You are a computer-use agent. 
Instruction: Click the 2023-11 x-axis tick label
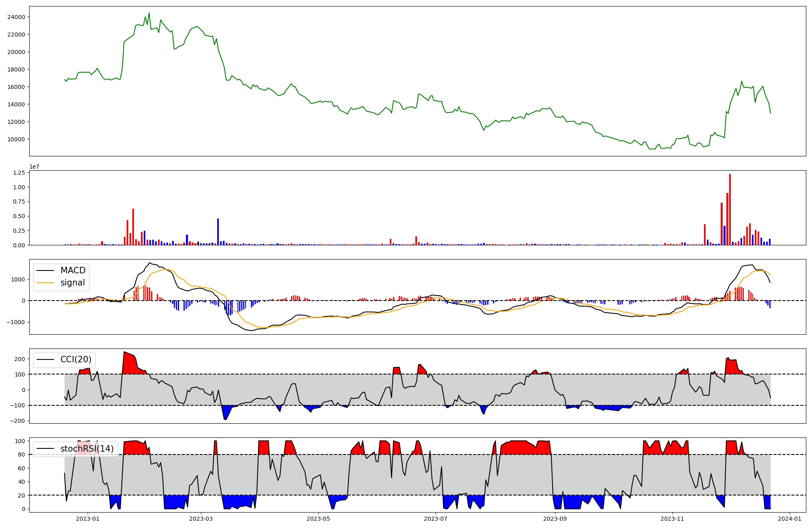[672, 519]
